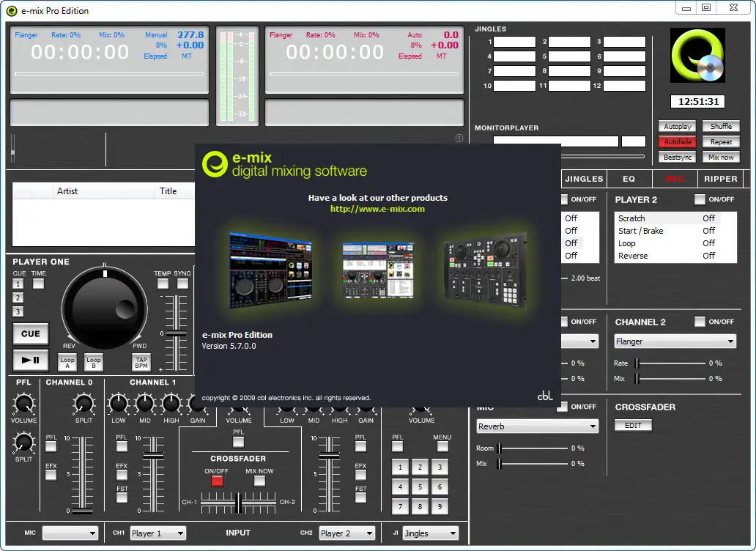
Task: Click the jingle slot 1 field
Action: (x=514, y=42)
